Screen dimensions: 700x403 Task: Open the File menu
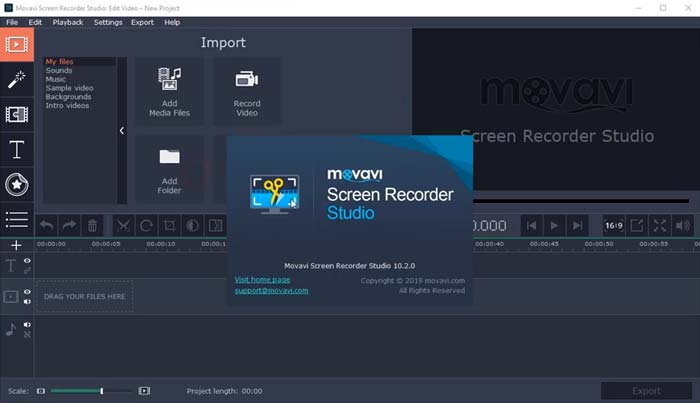tap(12, 22)
